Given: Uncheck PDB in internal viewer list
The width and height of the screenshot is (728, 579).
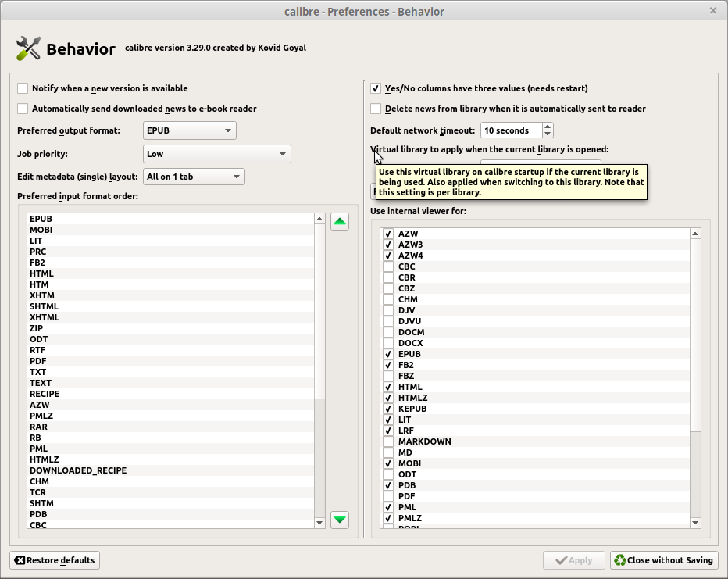Looking at the screenshot, I should point(388,485).
